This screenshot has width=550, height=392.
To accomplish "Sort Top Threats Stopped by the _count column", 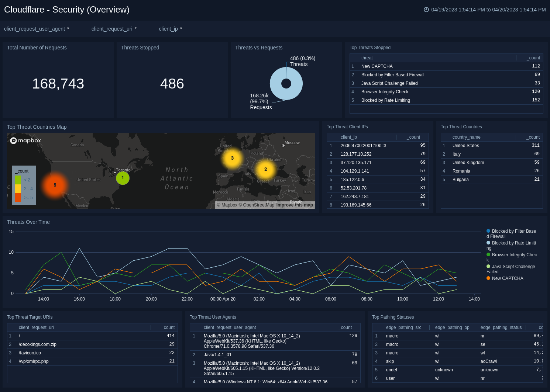I will [533, 58].
